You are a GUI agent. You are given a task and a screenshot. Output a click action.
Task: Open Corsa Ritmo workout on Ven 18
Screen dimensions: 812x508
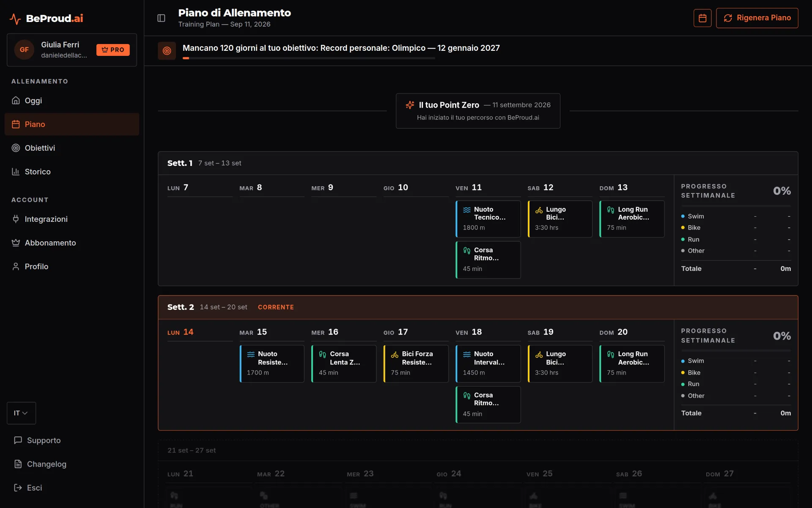tap(488, 404)
